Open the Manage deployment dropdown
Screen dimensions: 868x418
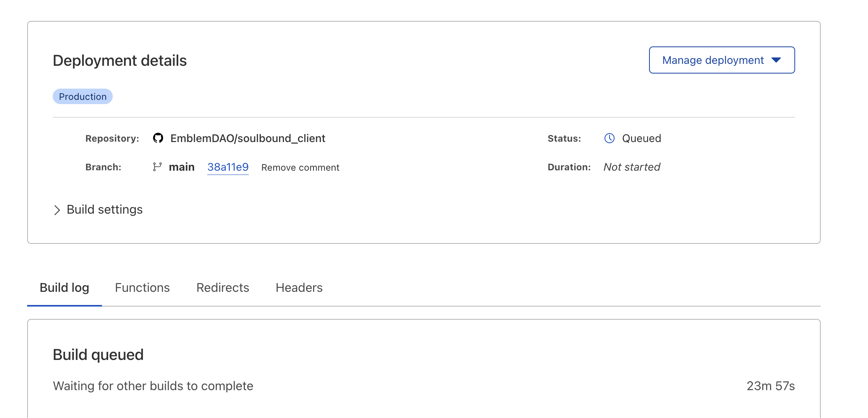[721, 60]
